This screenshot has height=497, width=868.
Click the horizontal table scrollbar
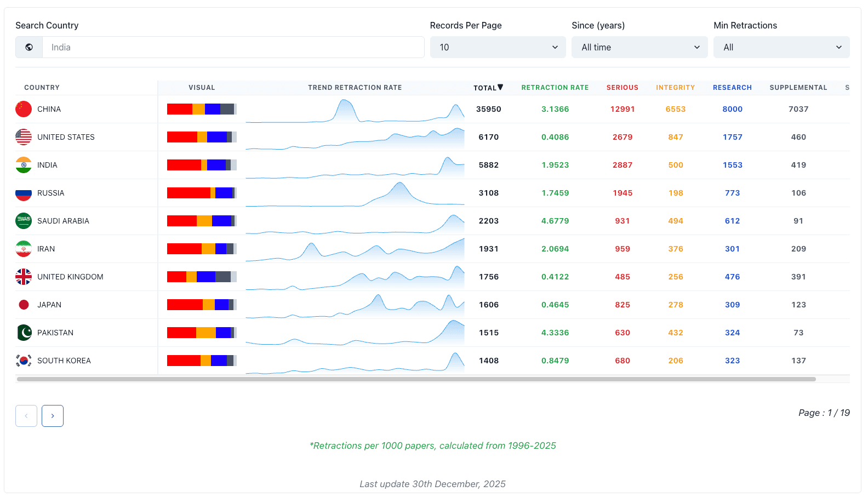click(x=416, y=379)
